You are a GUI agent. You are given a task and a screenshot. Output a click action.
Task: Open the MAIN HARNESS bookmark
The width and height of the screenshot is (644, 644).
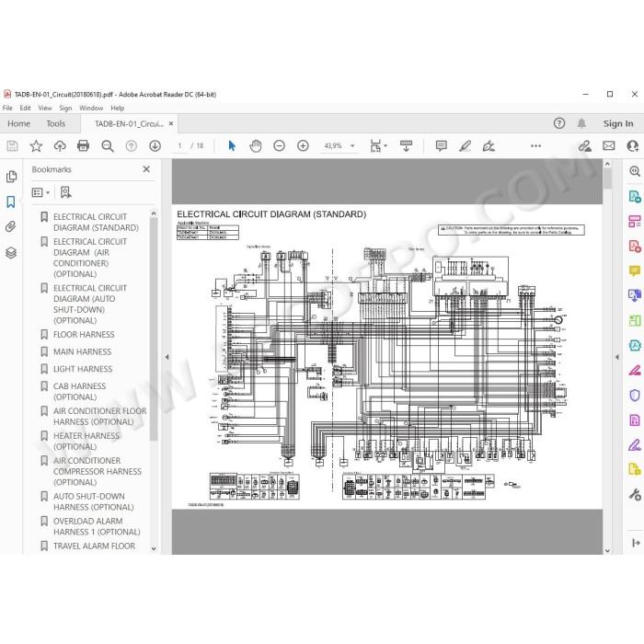[x=82, y=351]
